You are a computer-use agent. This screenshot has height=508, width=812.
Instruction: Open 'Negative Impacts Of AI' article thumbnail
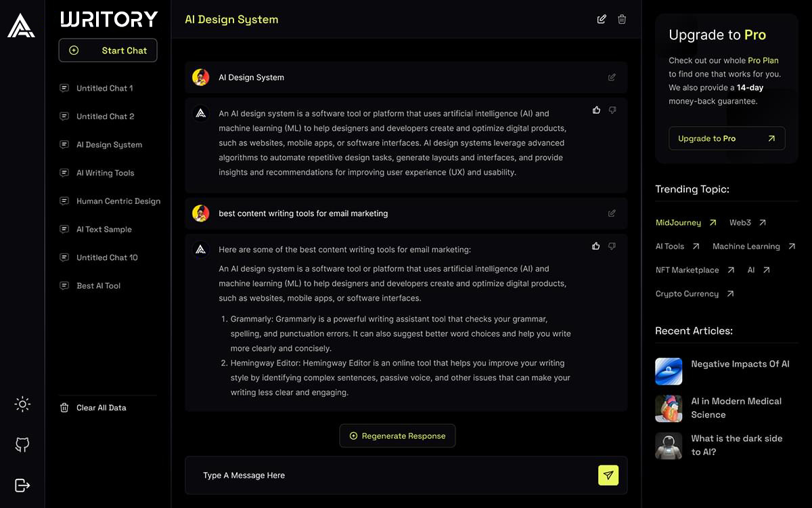(669, 371)
